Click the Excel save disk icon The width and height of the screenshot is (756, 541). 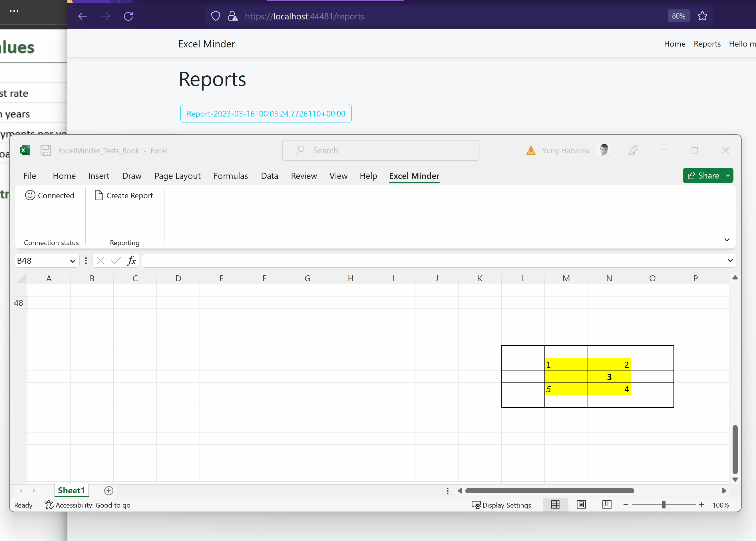tap(46, 151)
